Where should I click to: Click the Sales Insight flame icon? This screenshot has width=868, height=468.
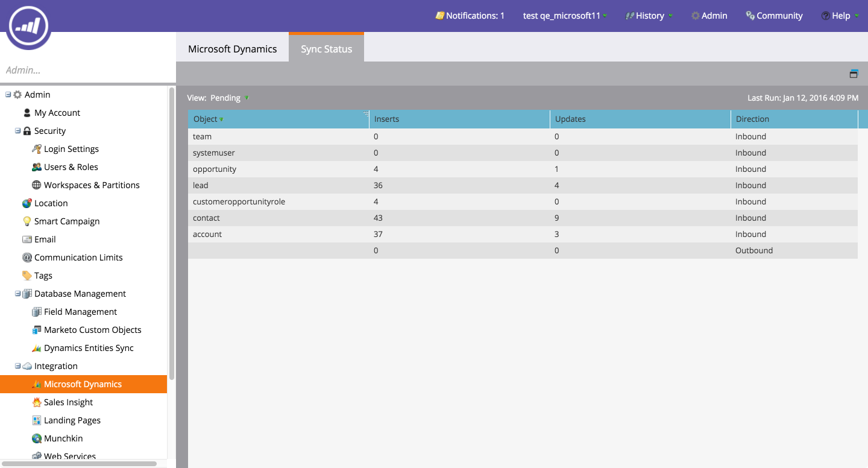click(36, 402)
